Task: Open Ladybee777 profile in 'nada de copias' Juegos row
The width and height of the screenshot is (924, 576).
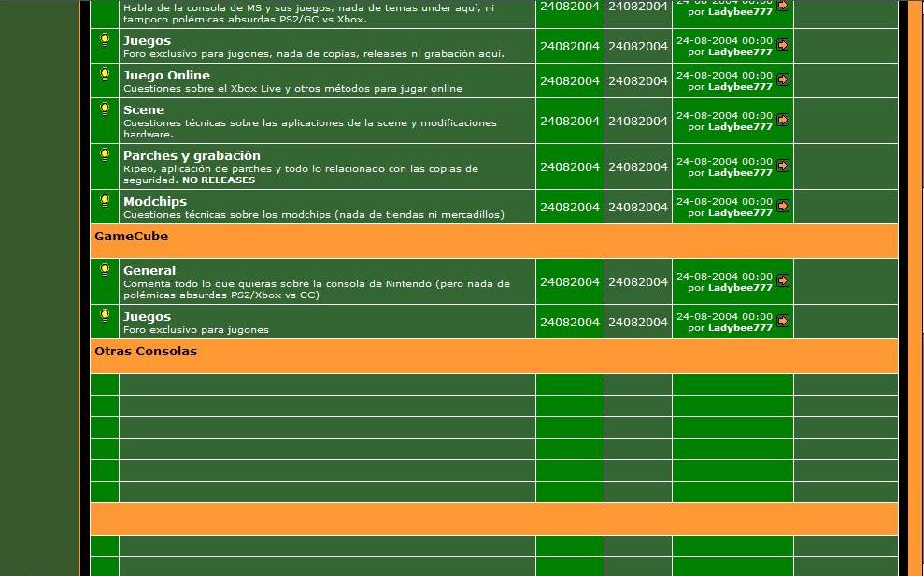Action: point(740,51)
